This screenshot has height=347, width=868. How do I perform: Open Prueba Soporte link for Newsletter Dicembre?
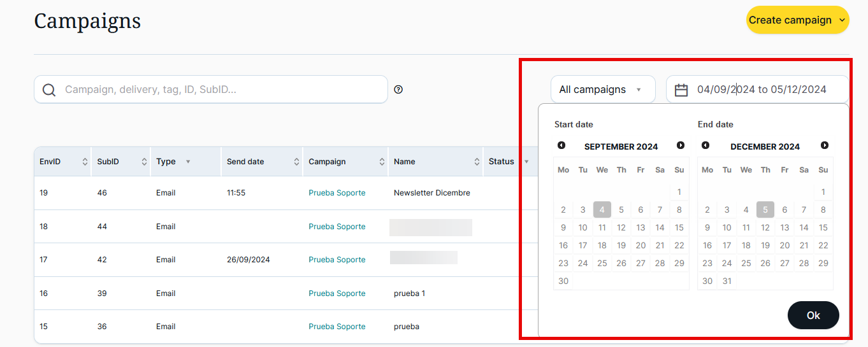point(337,193)
